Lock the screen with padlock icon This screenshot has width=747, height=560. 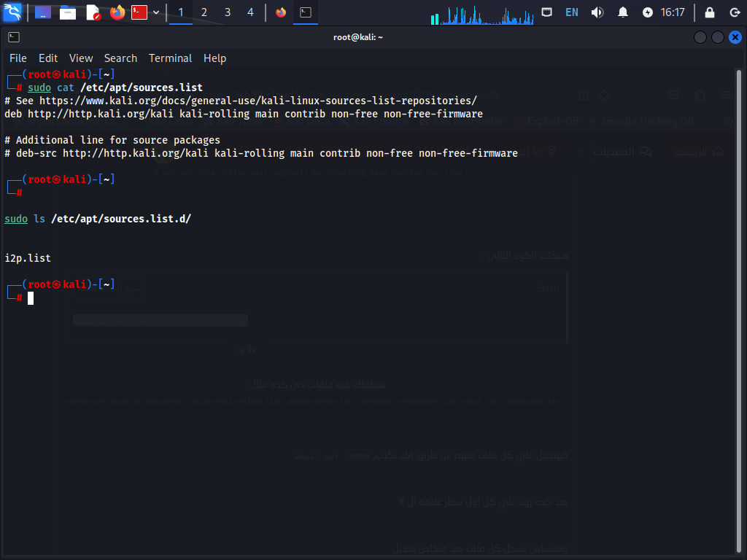pos(710,12)
